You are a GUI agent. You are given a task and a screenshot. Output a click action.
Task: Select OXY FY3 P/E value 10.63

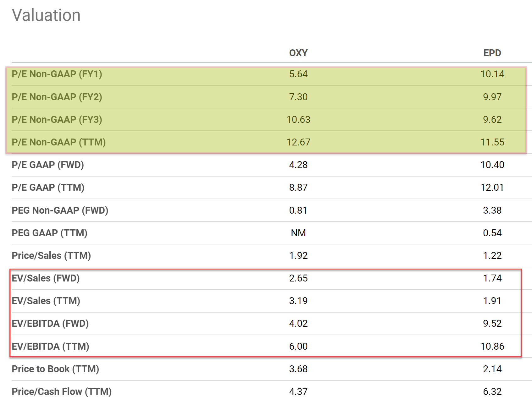click(298, 119)
